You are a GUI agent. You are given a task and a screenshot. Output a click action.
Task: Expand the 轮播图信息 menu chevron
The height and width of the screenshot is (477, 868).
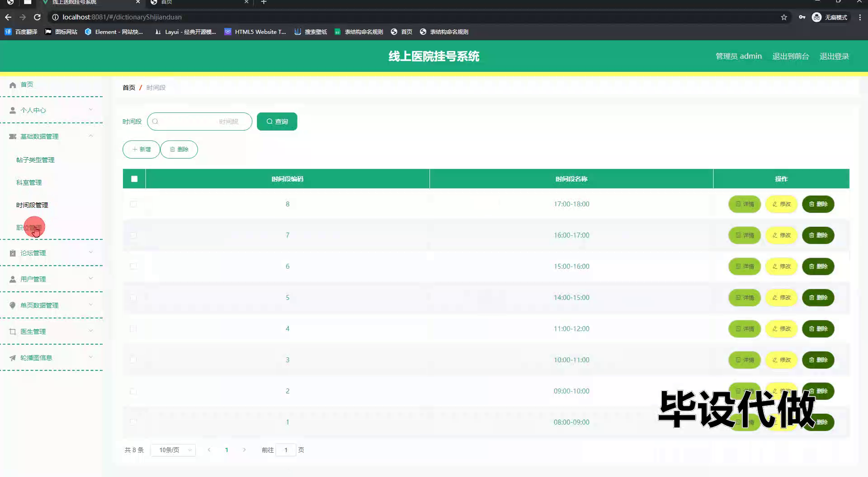coord(91,357)
